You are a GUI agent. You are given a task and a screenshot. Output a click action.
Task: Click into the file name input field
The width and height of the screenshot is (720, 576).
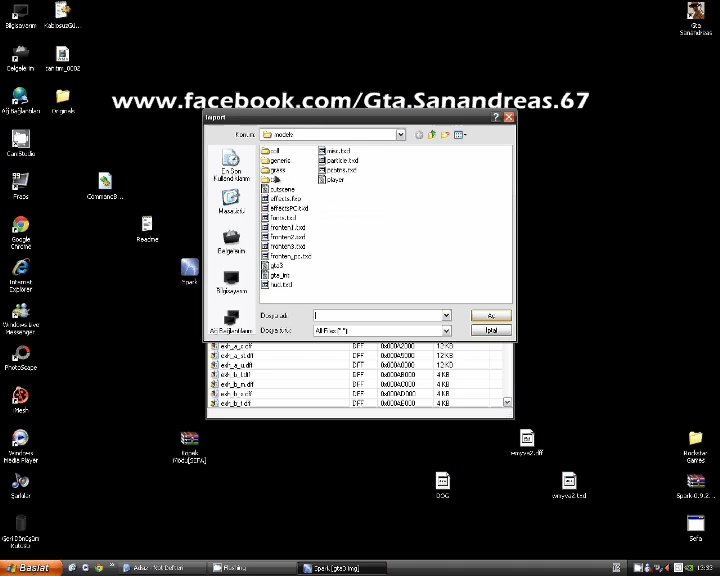377,315
